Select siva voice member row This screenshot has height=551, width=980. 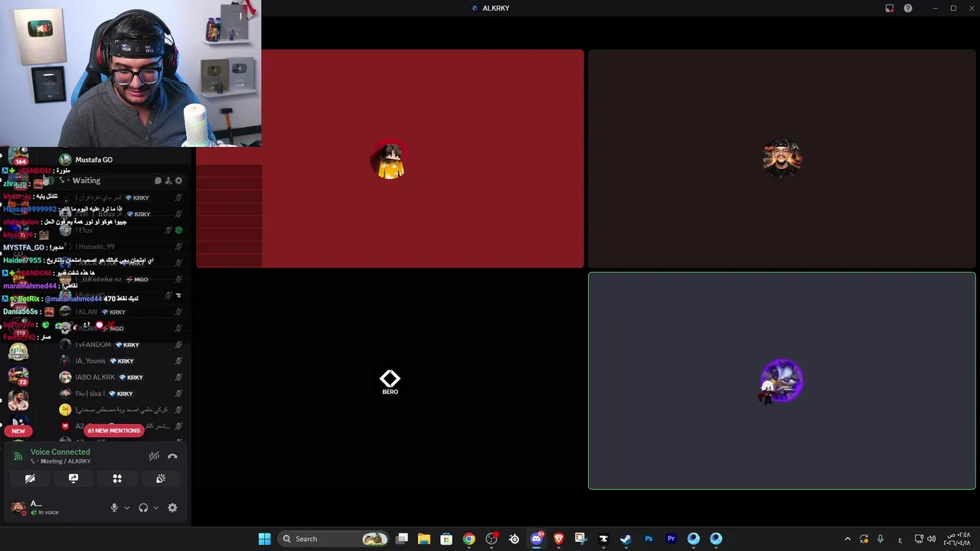122,393
